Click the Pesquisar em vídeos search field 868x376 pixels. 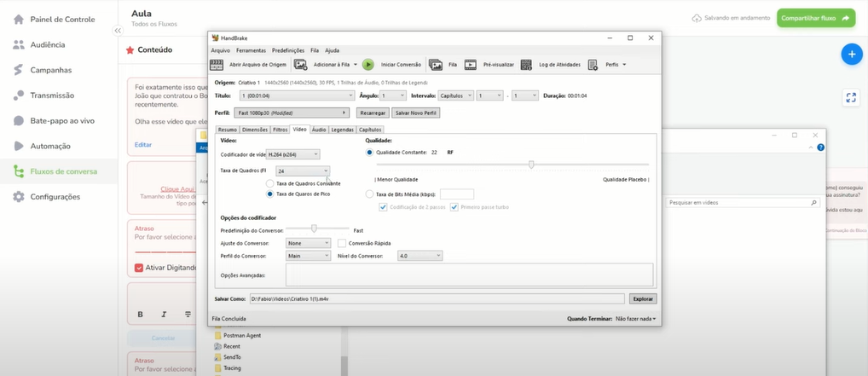(x=743, y=203)
